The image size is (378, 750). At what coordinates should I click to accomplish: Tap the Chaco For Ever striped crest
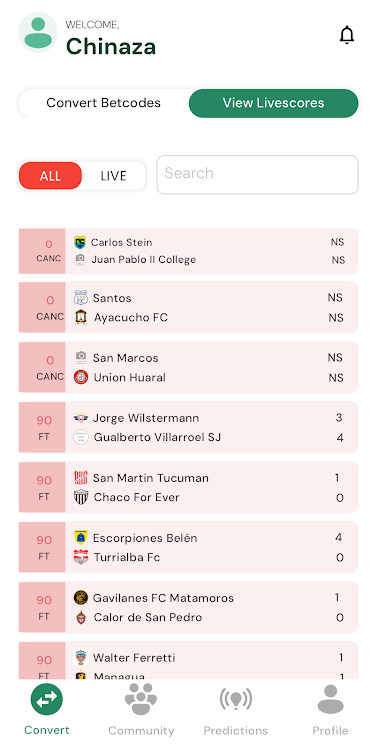81,497
